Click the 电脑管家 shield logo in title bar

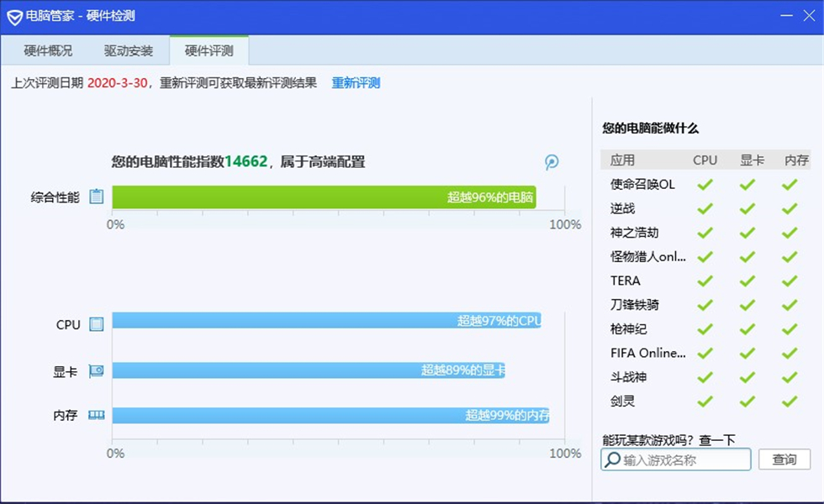point(14,16)
